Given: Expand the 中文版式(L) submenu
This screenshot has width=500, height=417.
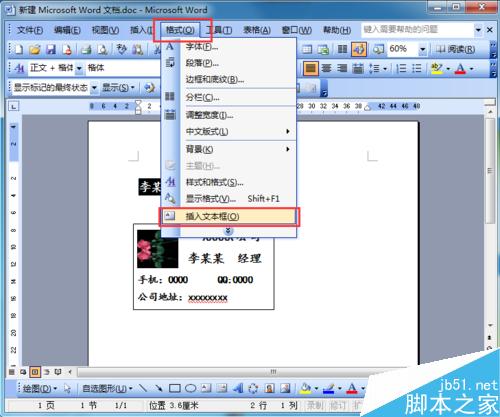Looking at the screenshot, I should point(229,132).
